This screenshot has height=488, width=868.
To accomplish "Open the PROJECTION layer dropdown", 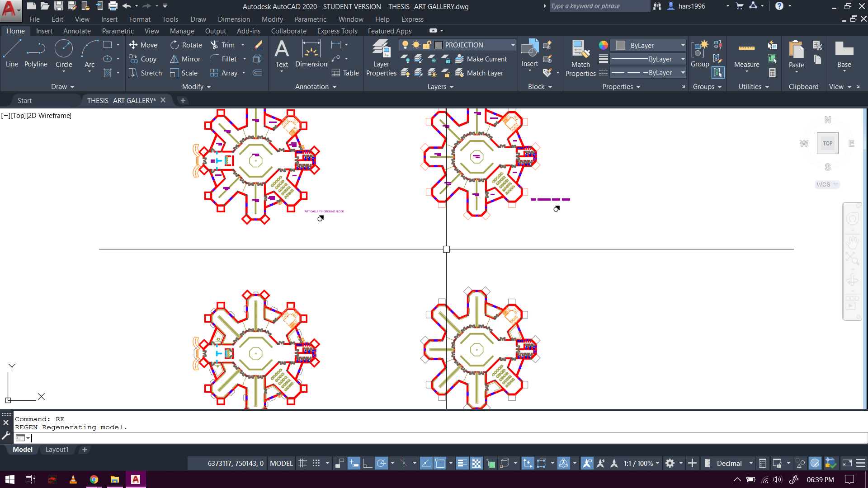I will point(513,45).
